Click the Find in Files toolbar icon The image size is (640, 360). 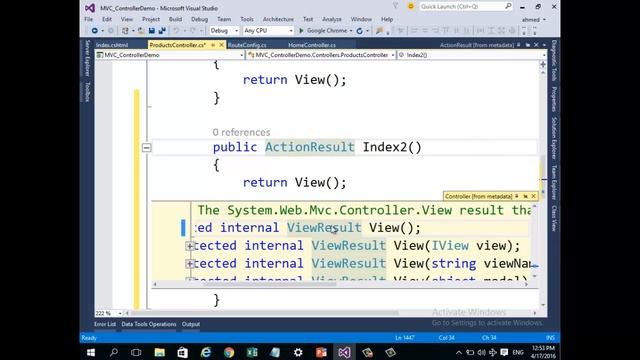(380, 31)
